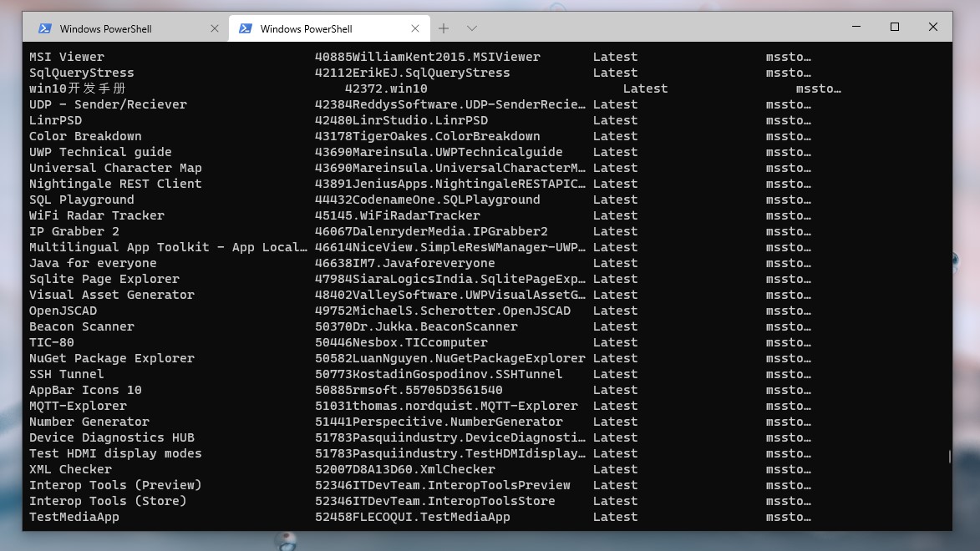Image resolution: width=980 pixels, height=551 pixels.
Task: Click ID '43178TigerOakes.ColorBreakdown'
Action: coord(428,136)
